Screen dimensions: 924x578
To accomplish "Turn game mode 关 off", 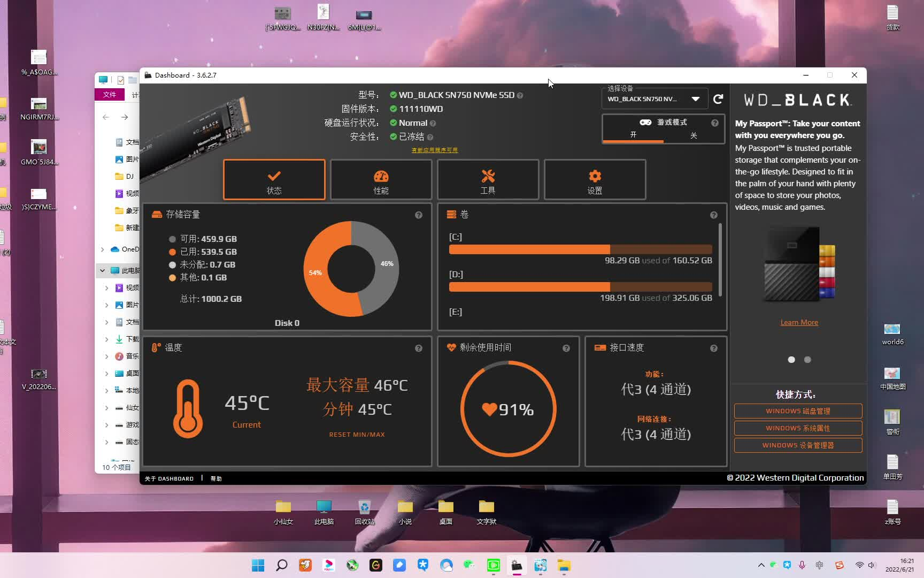I will (x=694, y=135).
